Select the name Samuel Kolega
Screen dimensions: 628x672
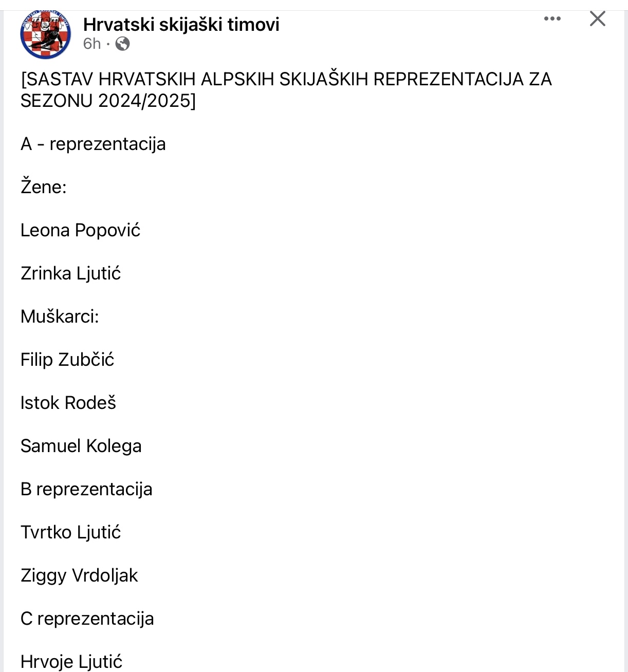(x=81, y=446)
